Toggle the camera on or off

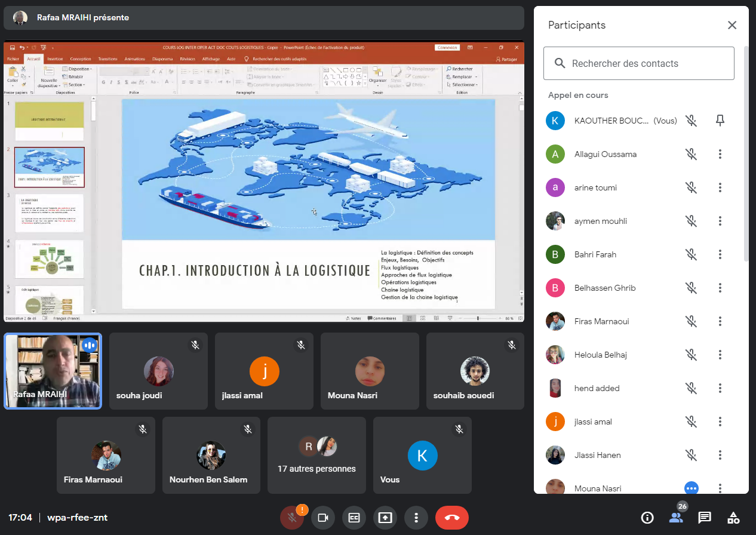[323, 518]
